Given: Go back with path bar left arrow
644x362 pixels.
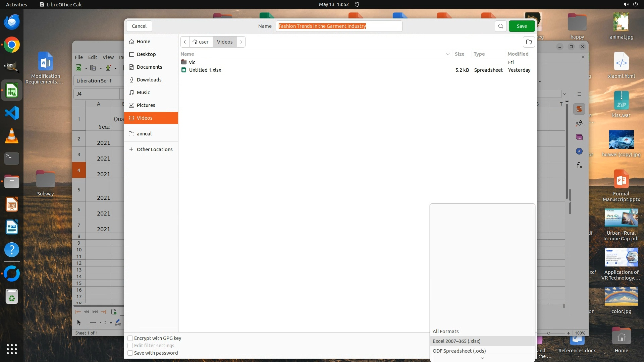Looking at the screenshot, I should [x=185, y=42].
